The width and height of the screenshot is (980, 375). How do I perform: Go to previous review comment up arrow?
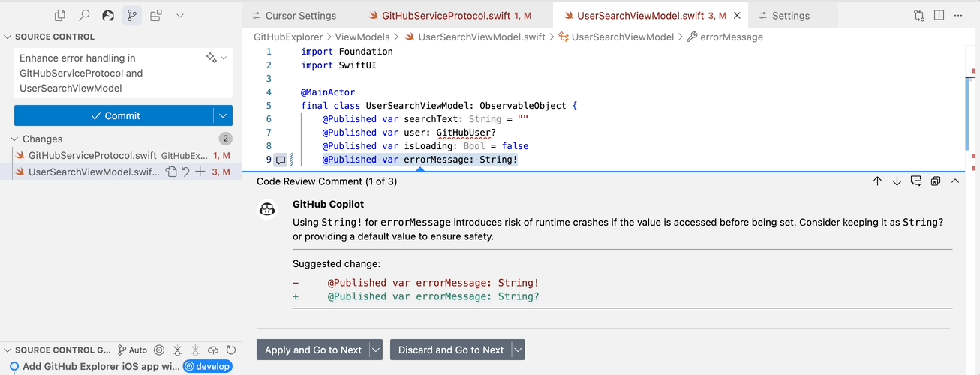coord(877,181)
